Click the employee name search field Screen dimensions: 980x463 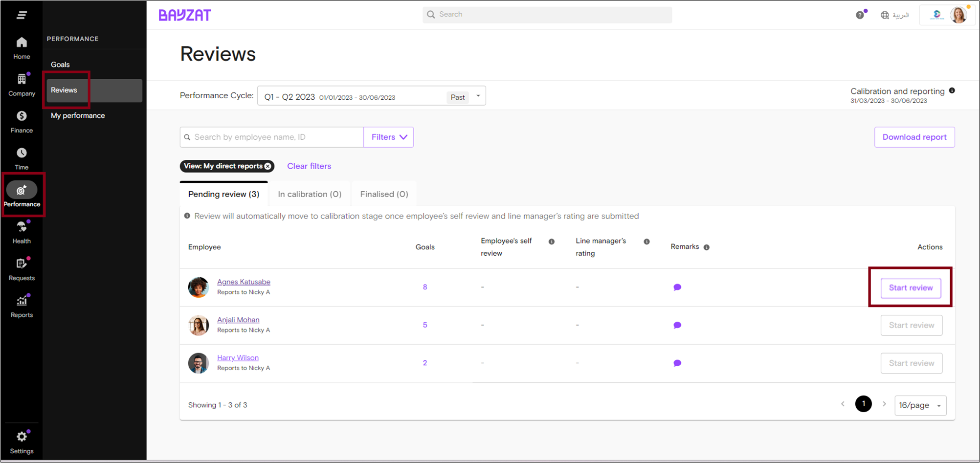coord(276,137)
